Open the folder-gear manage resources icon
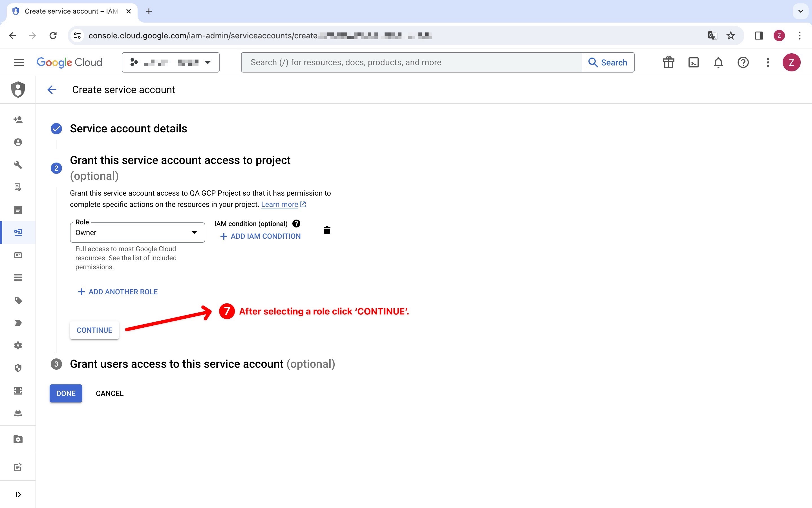This screenshot has height=508, width=812. (18, 439)
